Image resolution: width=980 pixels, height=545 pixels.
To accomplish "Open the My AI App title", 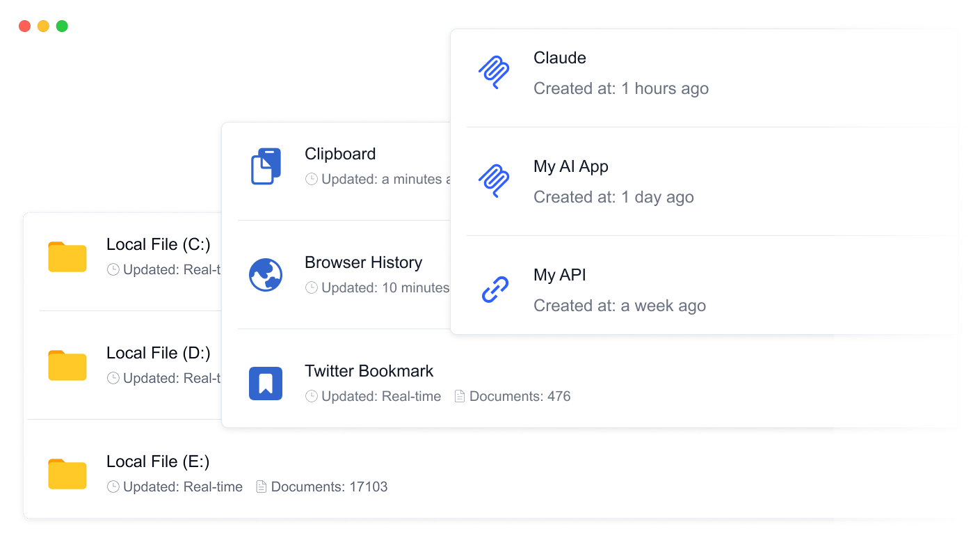I will pyautogui.click(x=570, y=166).
